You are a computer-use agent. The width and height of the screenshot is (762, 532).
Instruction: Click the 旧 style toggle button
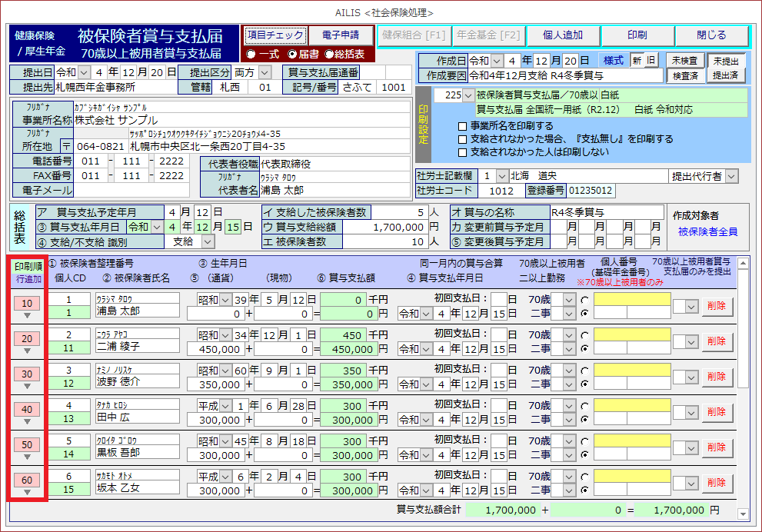coord(651,60)
